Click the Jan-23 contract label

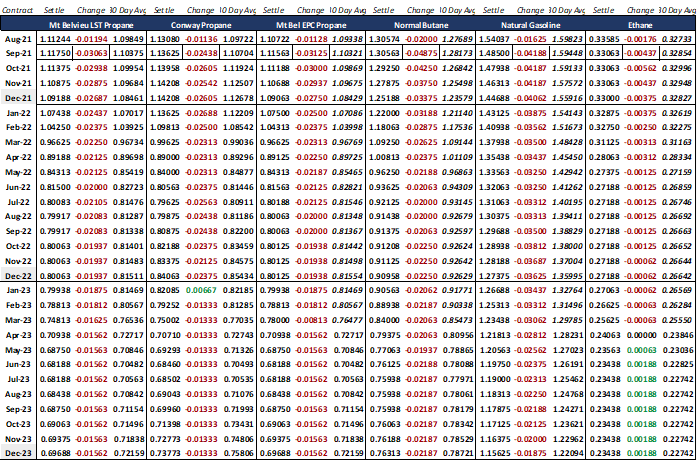click(18, 290)
